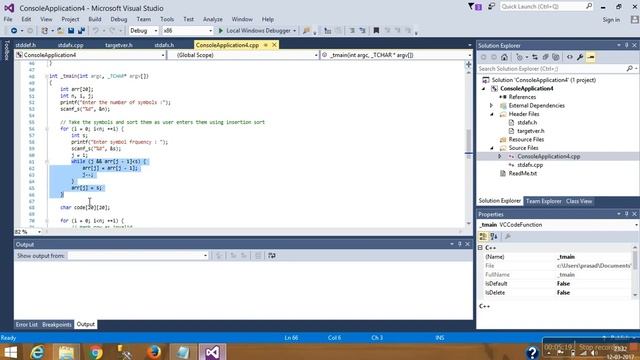Expand the External Dependencies node
640x360 pixels.
click(x=491, y=105)
